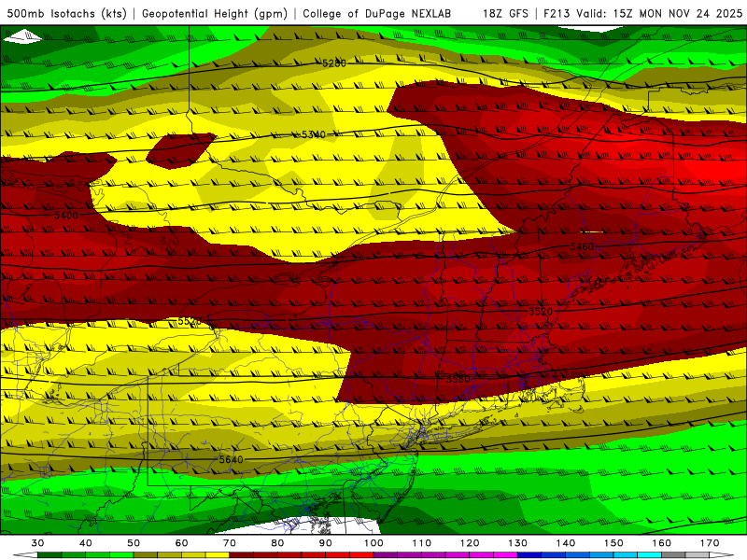The height and width of the screenshot is (560, 747).
Task: Click the colorbar legend value 80
Action: (x=277, y=543)
